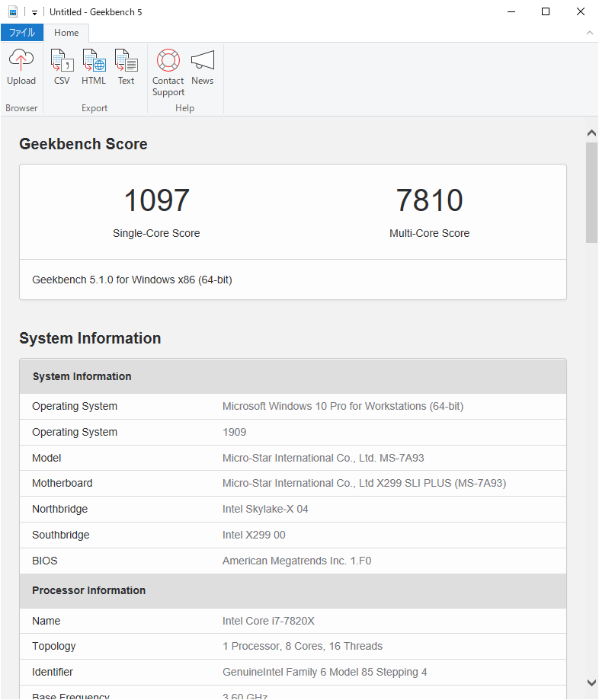Select the 8 Cores, 16 Threads value
The width and height of the screenshot is (599, 700).
pos(303,647)
